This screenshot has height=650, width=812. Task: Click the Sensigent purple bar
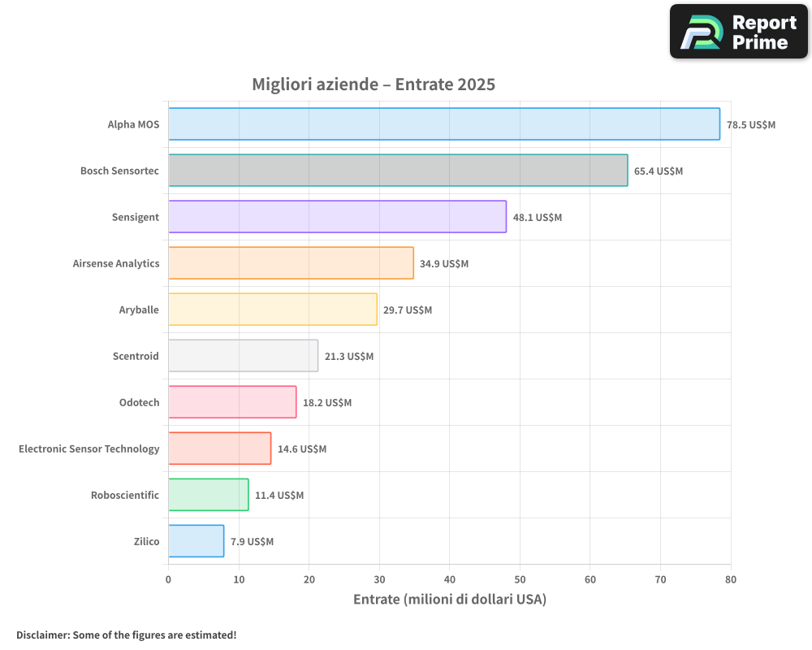click(337, 217)
